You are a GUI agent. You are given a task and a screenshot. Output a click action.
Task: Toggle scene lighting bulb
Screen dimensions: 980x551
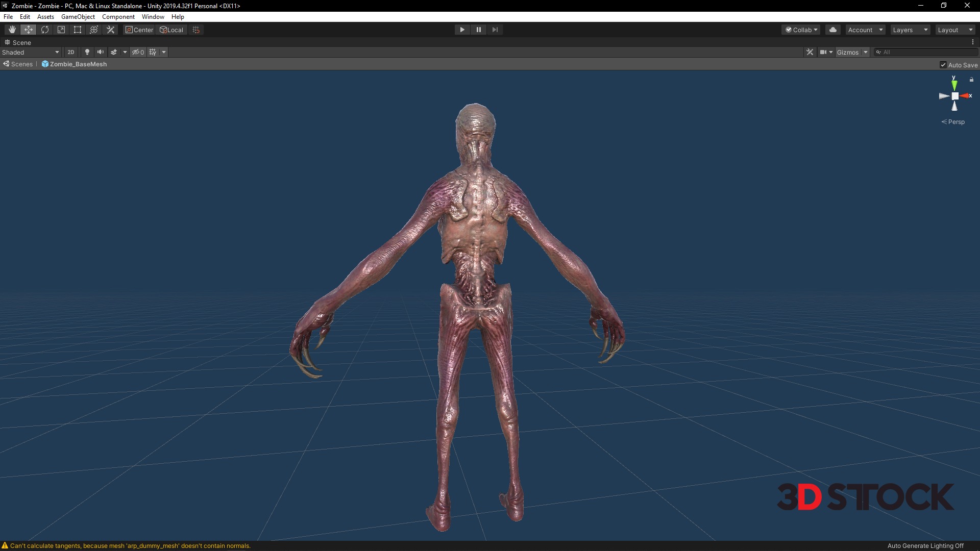click(87, 52)
